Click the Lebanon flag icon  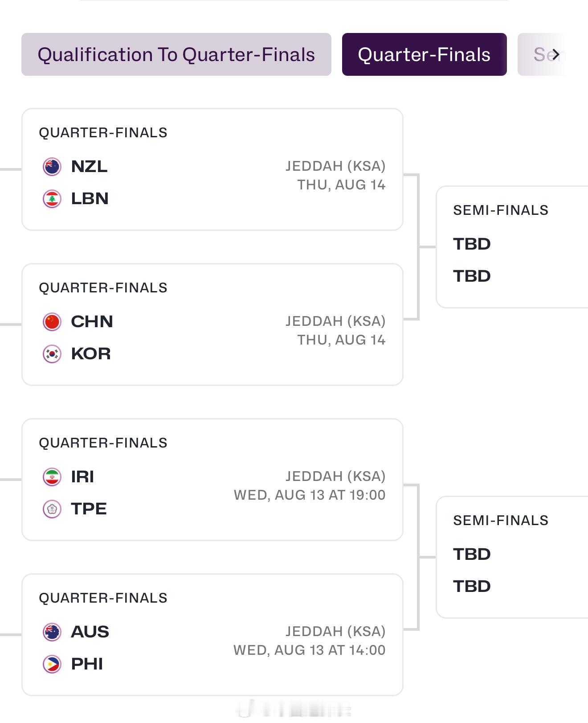[52, 199]
